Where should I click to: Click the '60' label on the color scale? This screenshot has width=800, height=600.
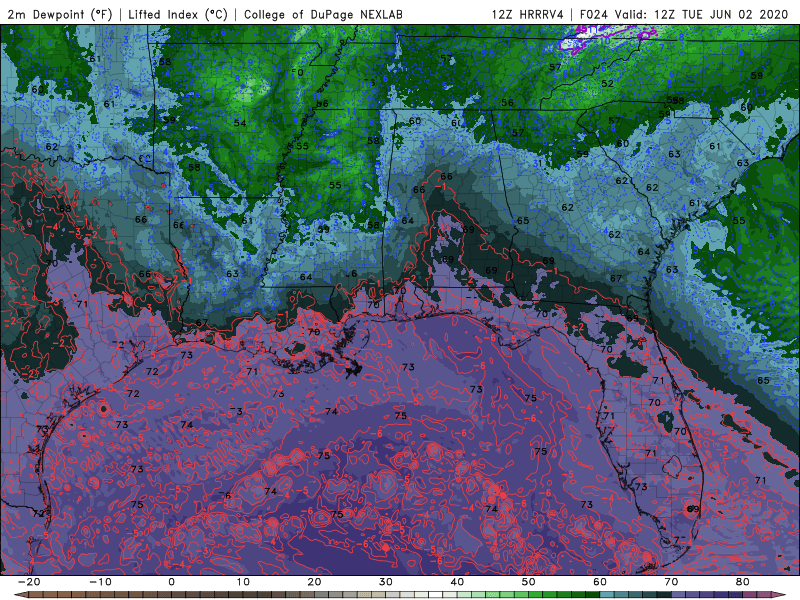[x=600, y=582]
